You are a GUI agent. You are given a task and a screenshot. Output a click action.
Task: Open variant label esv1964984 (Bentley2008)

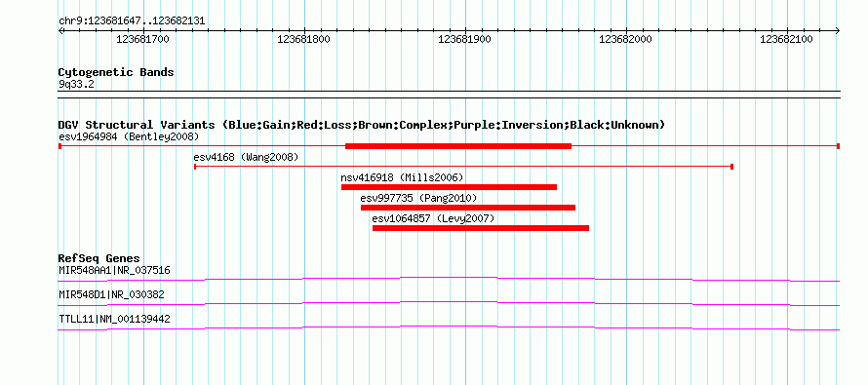click(129, 136)
